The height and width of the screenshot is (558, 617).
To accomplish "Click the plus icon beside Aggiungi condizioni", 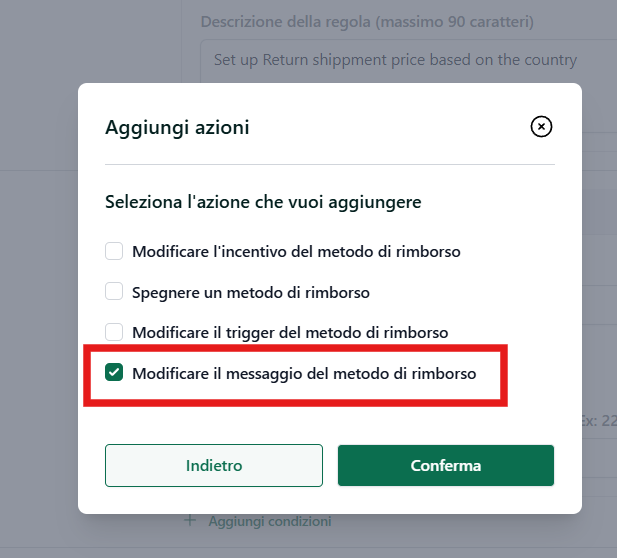I will pos(190,521).
